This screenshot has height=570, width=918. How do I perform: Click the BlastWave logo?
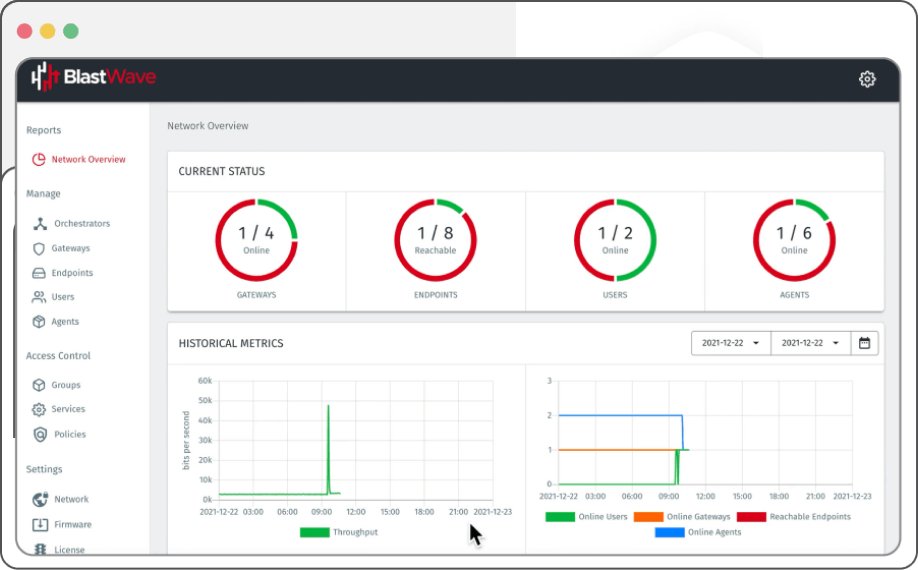pos(94,77)
